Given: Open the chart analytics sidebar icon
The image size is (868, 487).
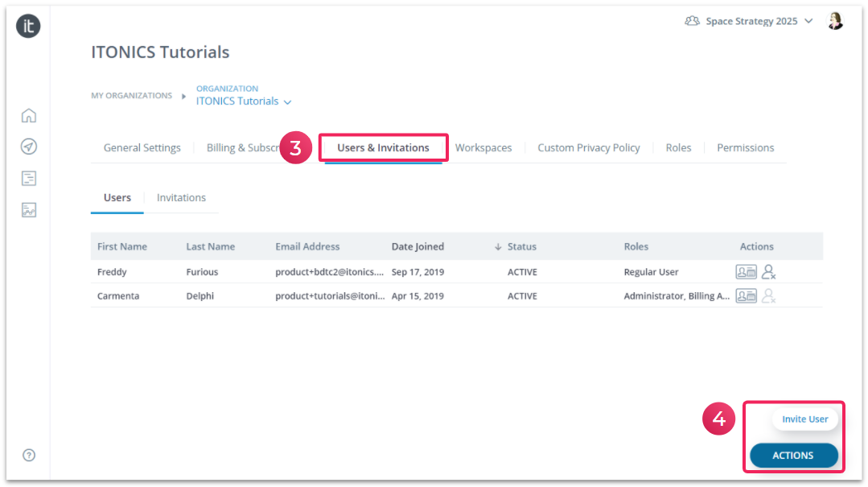Looking at the screenshot, I should point(29,210).
